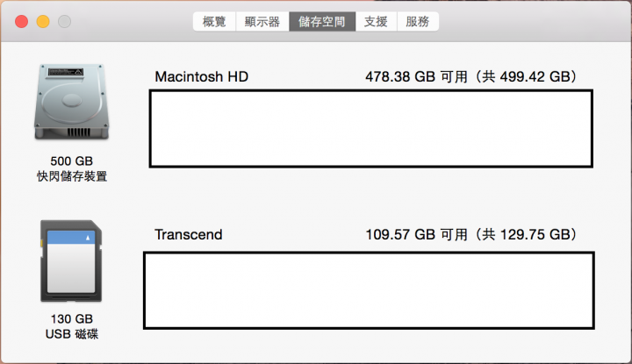Switch to the 概覽 tab
The width and height of the screenshot is (632, 364).
point(214,21)
